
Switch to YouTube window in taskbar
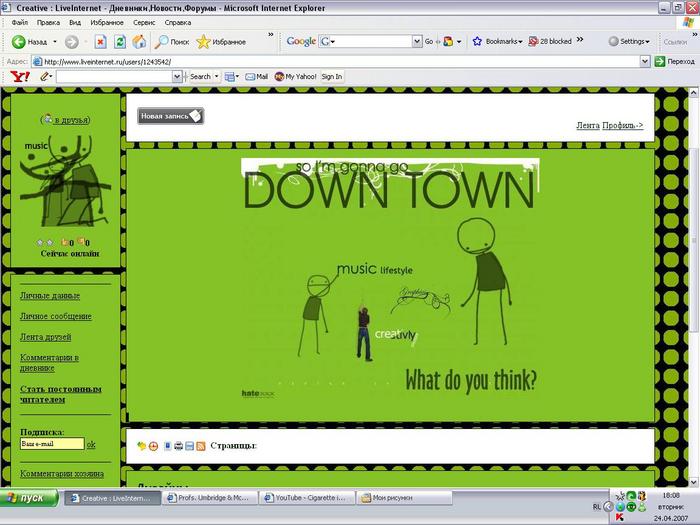click(x=306, y=497)
